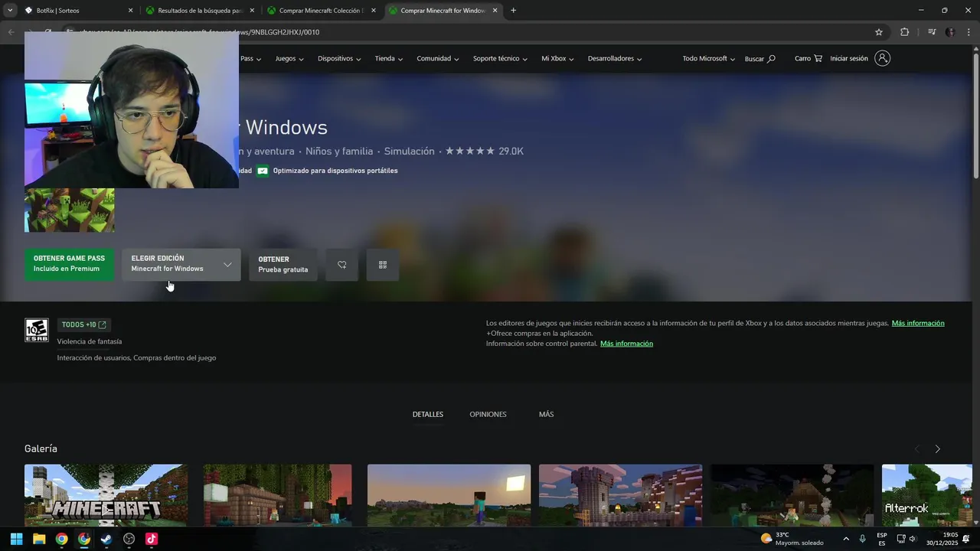Switch to Resultados de la búsqueda tab
This screenshot has width=980, height=551.
pos(199,11)
